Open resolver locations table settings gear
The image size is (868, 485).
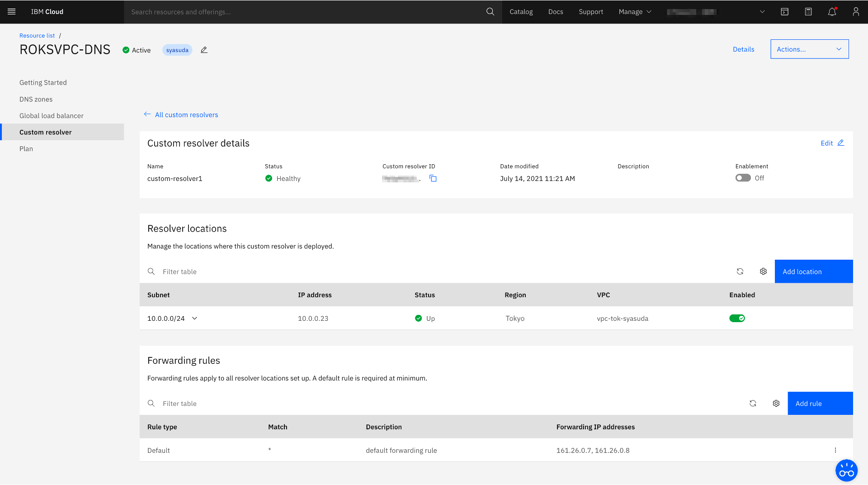[763, 271]
